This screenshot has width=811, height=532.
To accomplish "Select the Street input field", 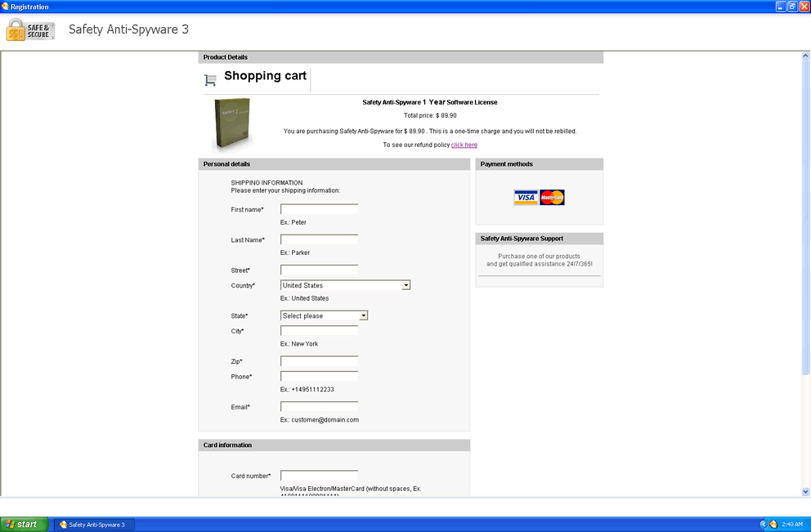I will 319,270.
